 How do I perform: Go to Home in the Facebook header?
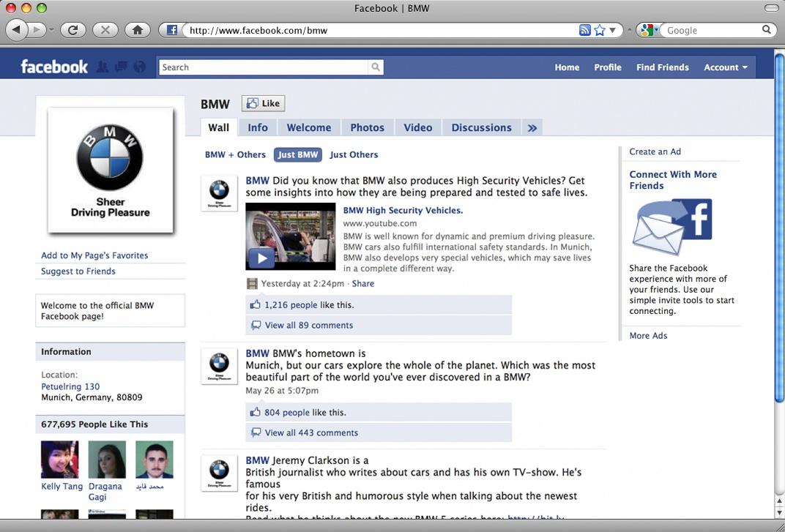pyautogui.click(x=567, y=67)
